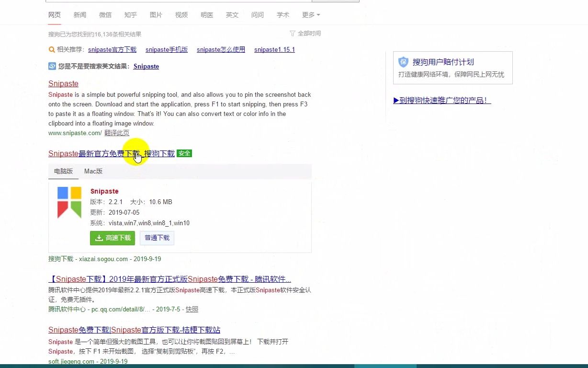Click the green 安全 safety badge
This screenshot has width=588, height=368.
(184, 153)
